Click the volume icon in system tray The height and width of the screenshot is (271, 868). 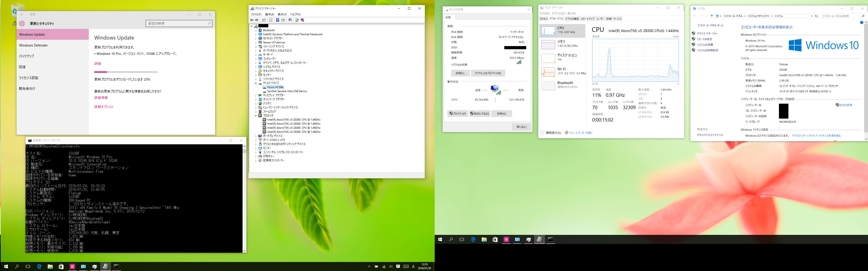click(391, 267)
